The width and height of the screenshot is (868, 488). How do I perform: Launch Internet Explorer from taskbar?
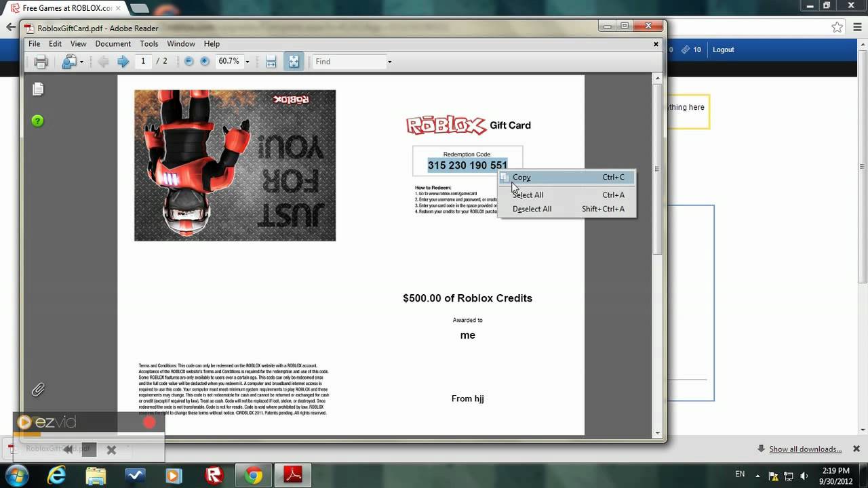56,475
